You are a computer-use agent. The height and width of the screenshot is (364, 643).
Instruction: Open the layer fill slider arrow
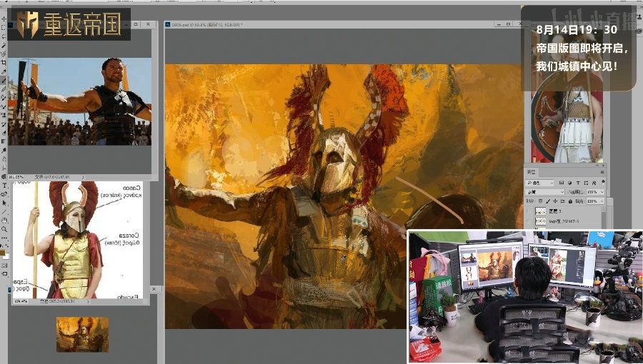click(602, 201)
